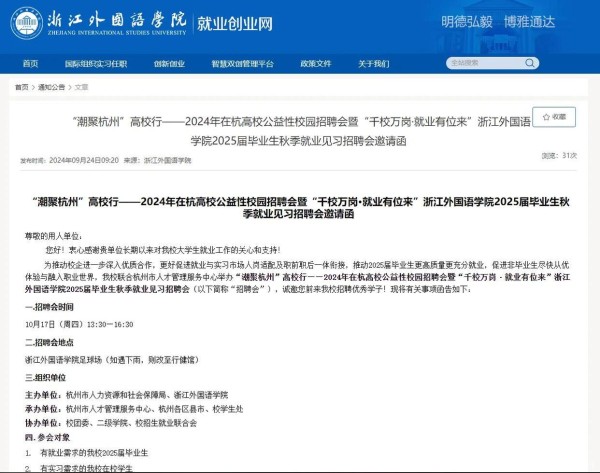Click the university emblem logo
This screenshot has width=600, height=473.
coord(26,23)
